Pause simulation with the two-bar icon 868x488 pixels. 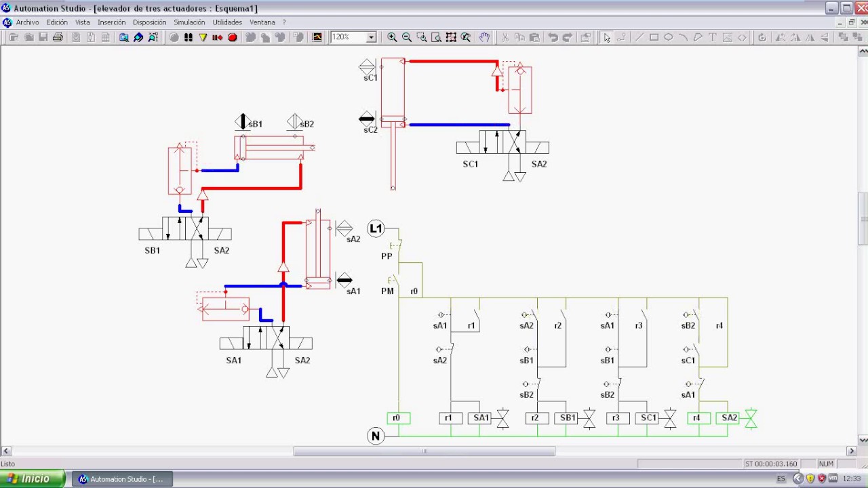click(x=189, y=37)
